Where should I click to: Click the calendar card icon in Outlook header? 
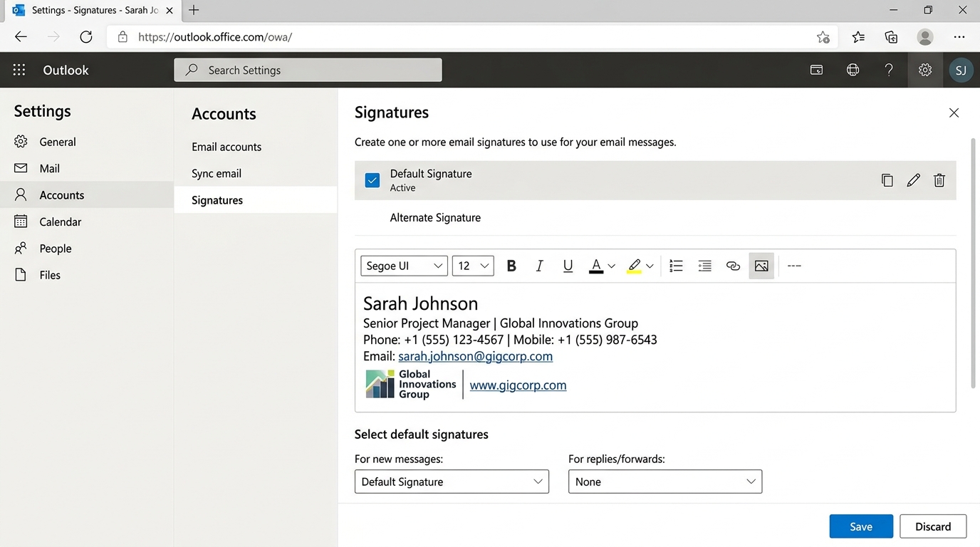coord(817,70)
